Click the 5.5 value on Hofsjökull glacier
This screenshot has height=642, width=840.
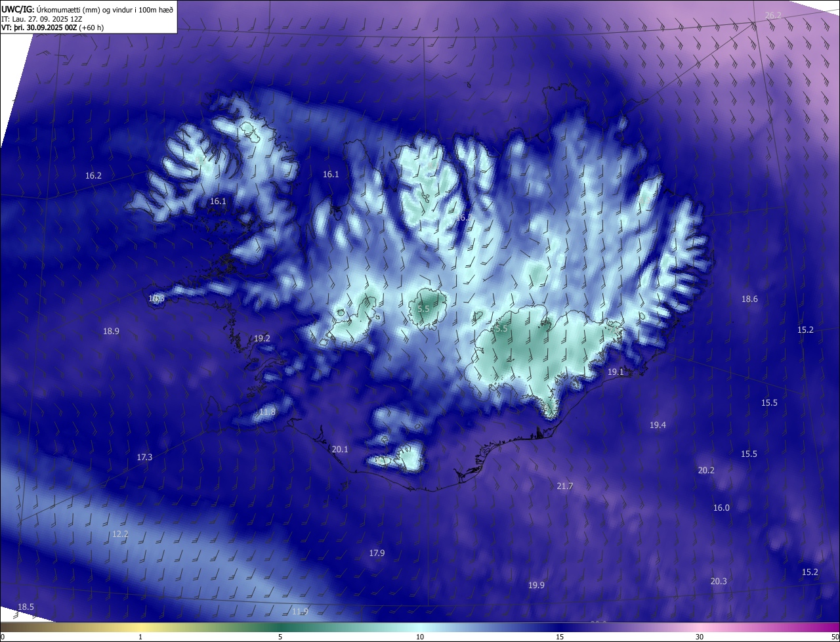[423, 309]
